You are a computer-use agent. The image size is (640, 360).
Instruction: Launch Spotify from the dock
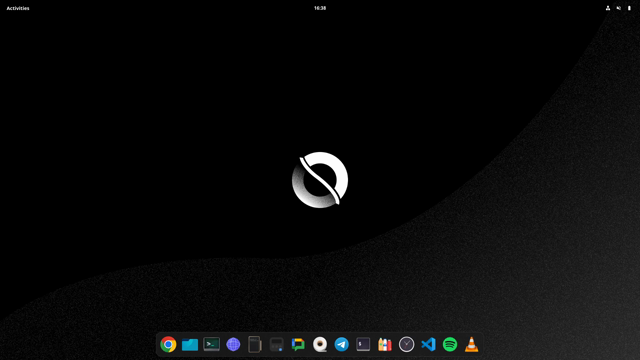click(450, 344)
